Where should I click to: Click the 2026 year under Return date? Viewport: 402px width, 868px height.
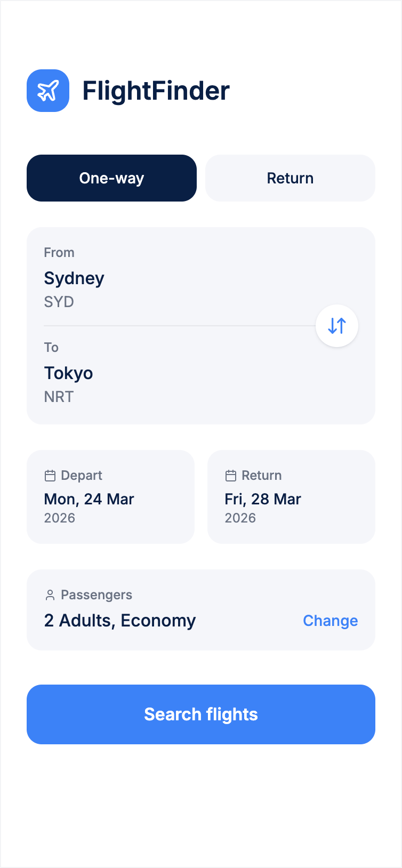click(240, 518)
